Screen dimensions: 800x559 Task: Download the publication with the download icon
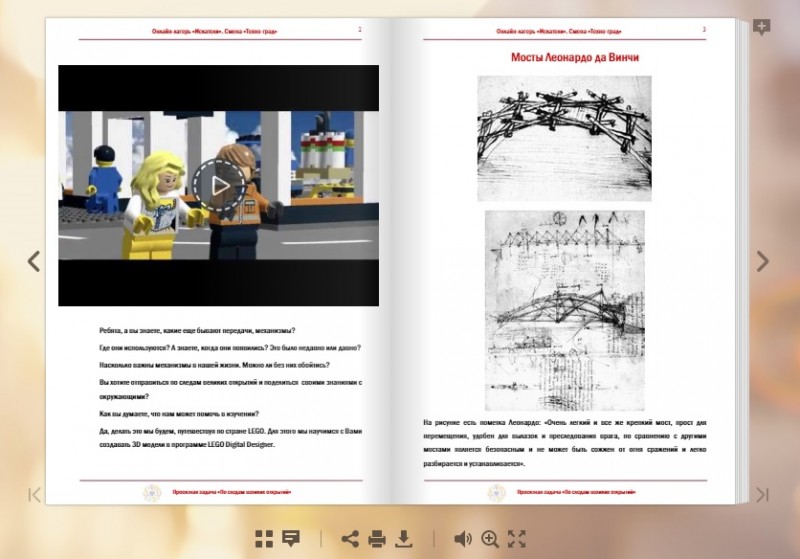click(404, 539)
